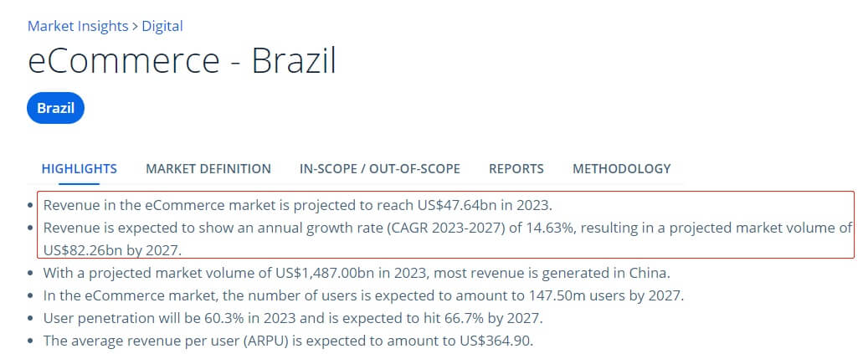Screen dimensions: 868x354
Task: Open the Market Insights breadcrumb link
Action: [x=77, y=26]
